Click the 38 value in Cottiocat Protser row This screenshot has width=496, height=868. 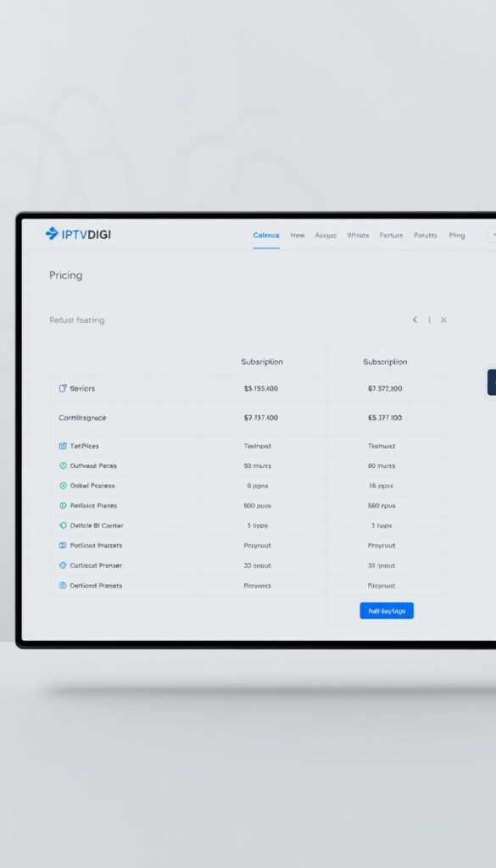pyautogui.click(x=382, y=565)
